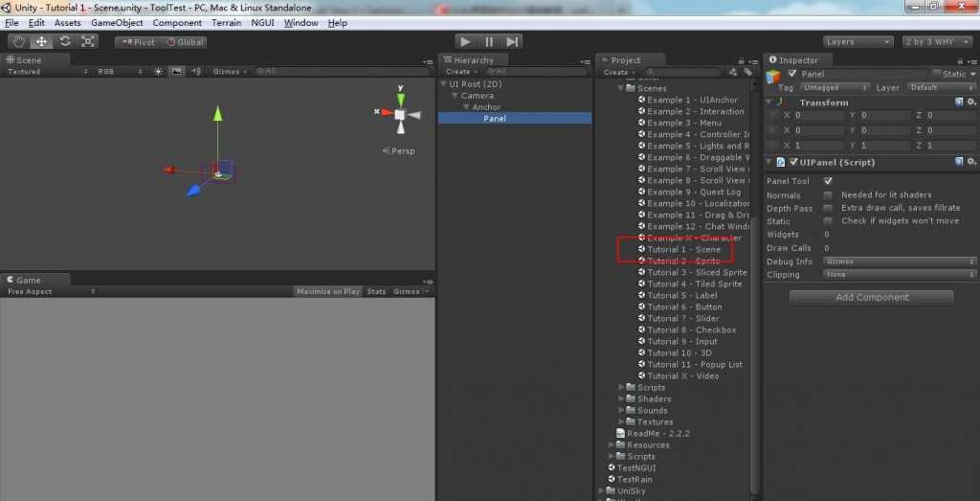Enable the Normals checkbox
The height and width of the screenshot is (501, 980).
(x=828, y=195)
